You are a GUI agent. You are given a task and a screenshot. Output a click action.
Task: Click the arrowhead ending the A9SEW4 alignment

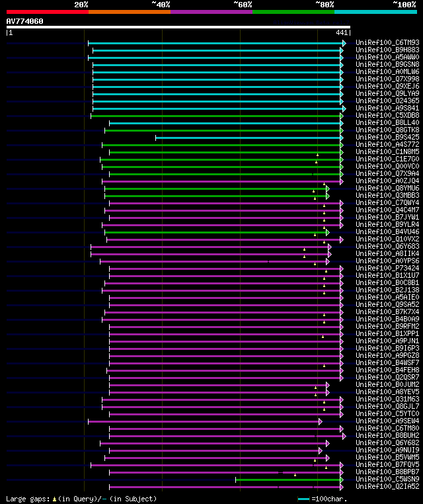320,422
